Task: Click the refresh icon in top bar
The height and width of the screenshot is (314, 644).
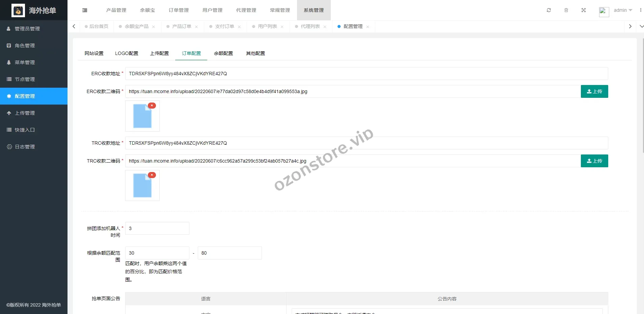Action: click(549, 10)
